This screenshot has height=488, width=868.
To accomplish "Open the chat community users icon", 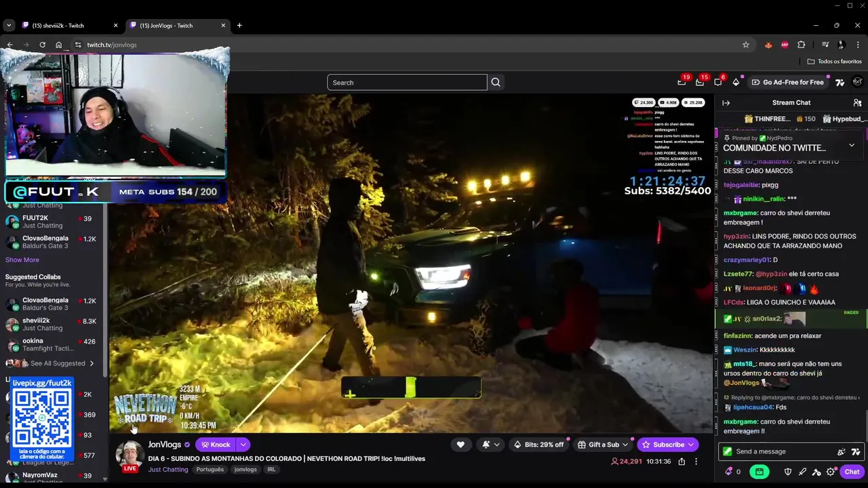I will click(x=857, y=103).
